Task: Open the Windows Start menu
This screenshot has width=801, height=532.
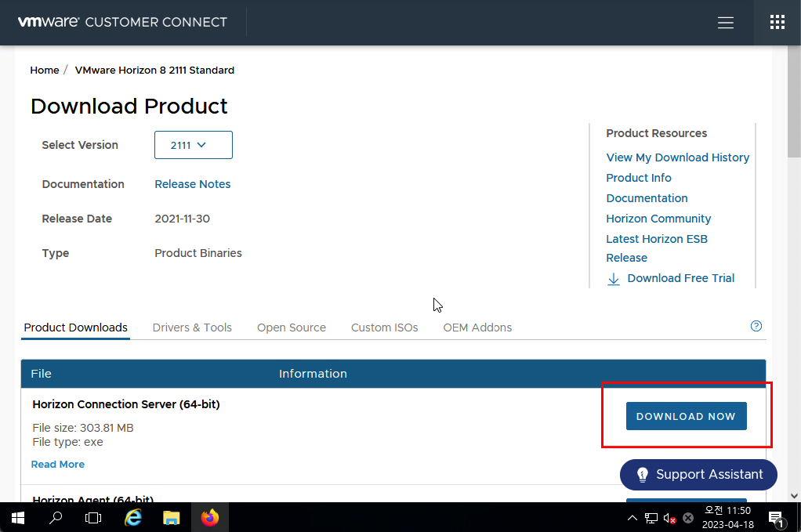Action: [x=18, y=518]
